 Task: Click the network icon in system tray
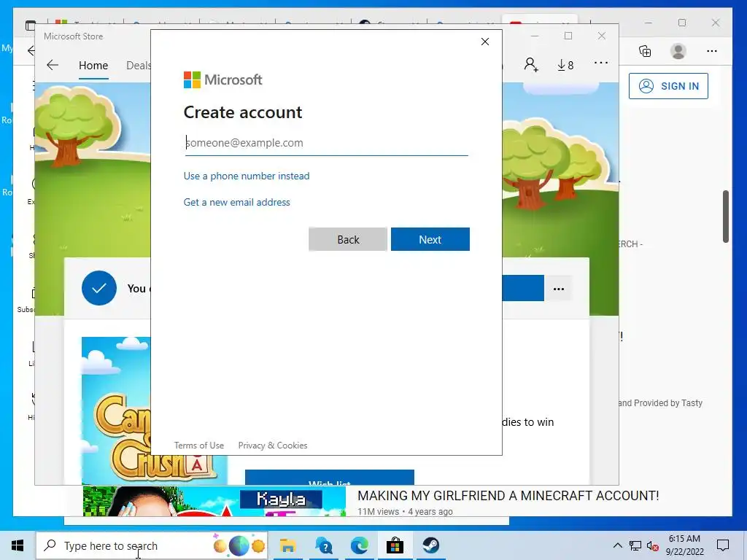click(635, 545)
